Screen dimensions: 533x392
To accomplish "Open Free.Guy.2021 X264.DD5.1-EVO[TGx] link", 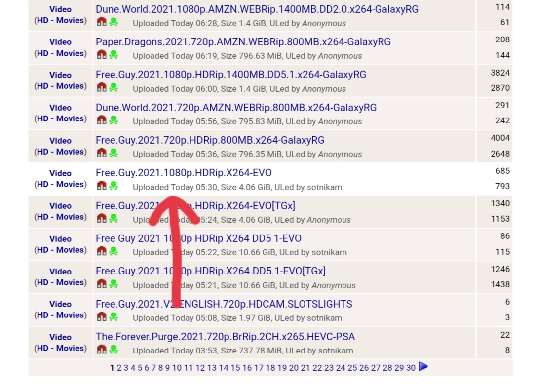I will [211, 271].
